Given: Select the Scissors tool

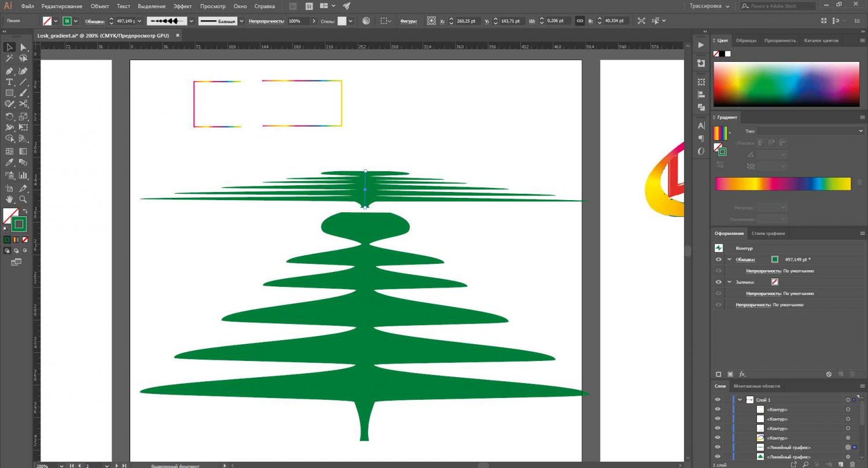Looking at the screenshot, I should point(23,104).
